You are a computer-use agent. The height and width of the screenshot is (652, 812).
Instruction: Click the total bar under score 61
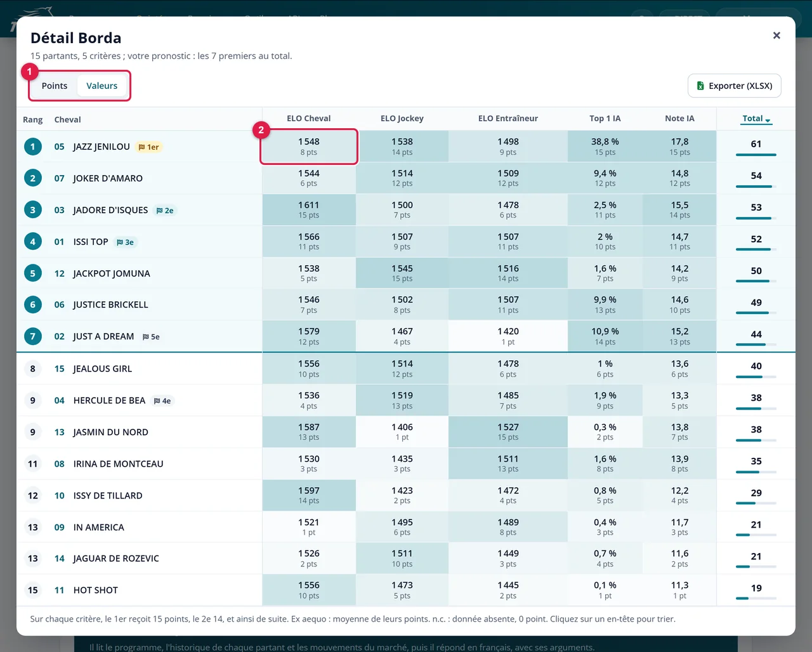point(756,155)
